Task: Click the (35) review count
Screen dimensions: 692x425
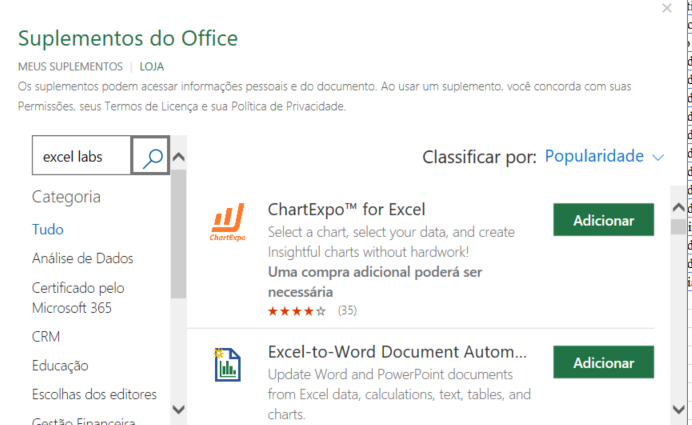Action: click(347, 311)
